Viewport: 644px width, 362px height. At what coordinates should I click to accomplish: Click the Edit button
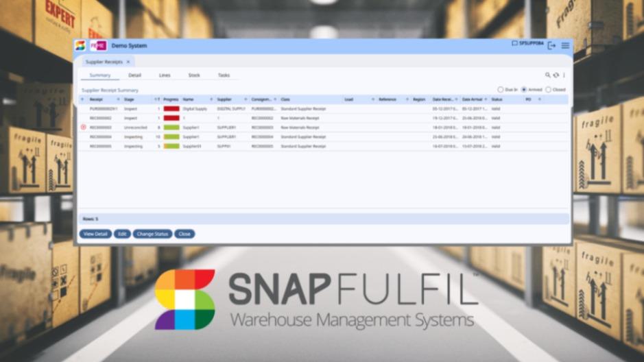point(122,234)
